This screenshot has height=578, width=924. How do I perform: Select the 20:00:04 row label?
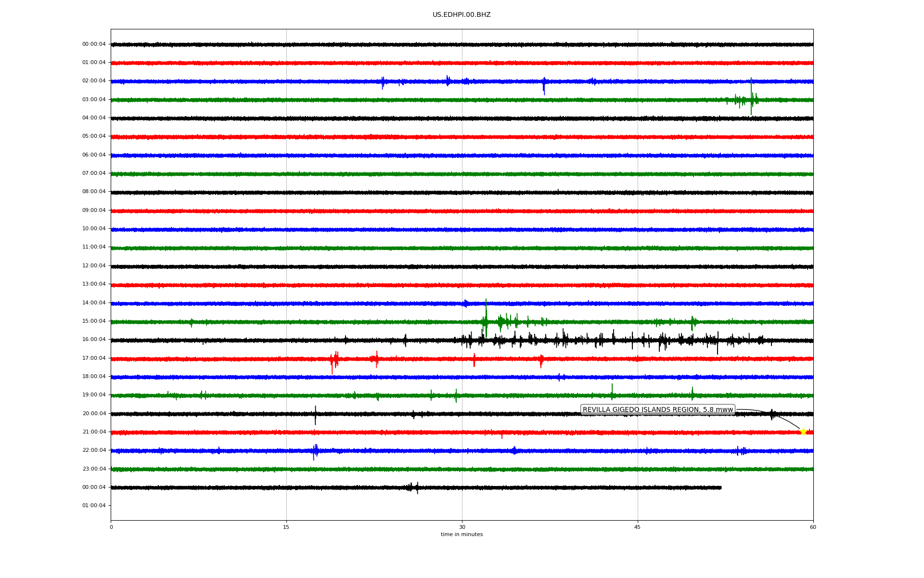click(x=94, y=414)
